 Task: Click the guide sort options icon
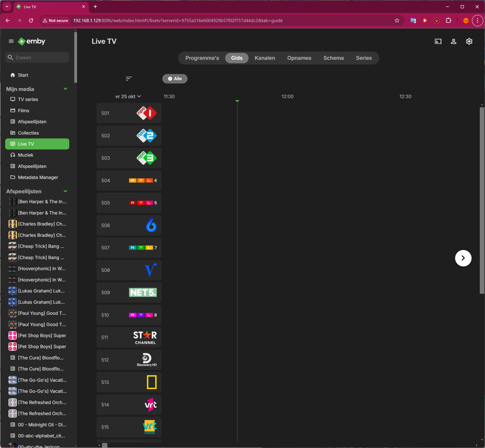129,79
